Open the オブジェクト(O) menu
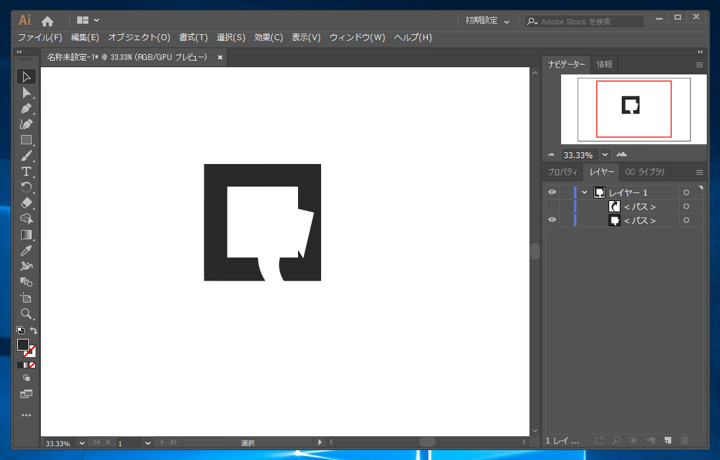This screenshot has height=460, width=720. pos(139,38)
